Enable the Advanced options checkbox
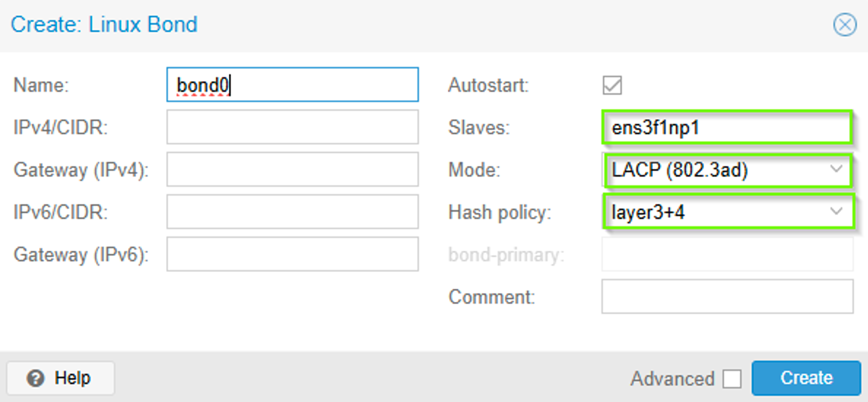Screen dimensions: 868x402 [732, 379]
